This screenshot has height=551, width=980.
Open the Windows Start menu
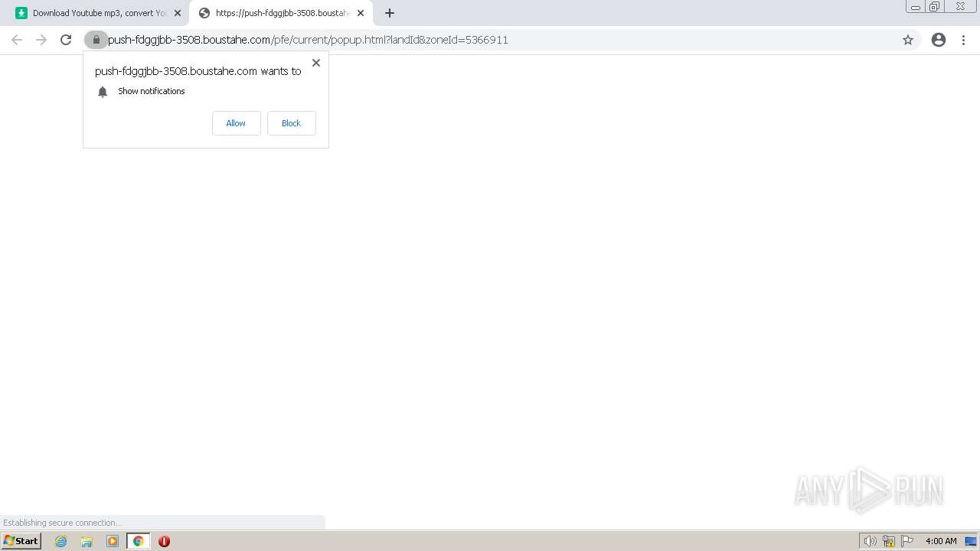tap(21, 541)
